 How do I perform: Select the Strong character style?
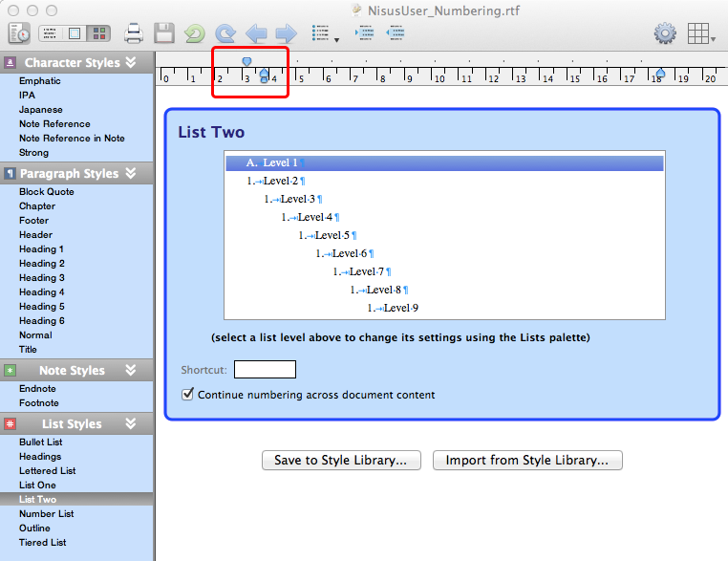point(33,153)
